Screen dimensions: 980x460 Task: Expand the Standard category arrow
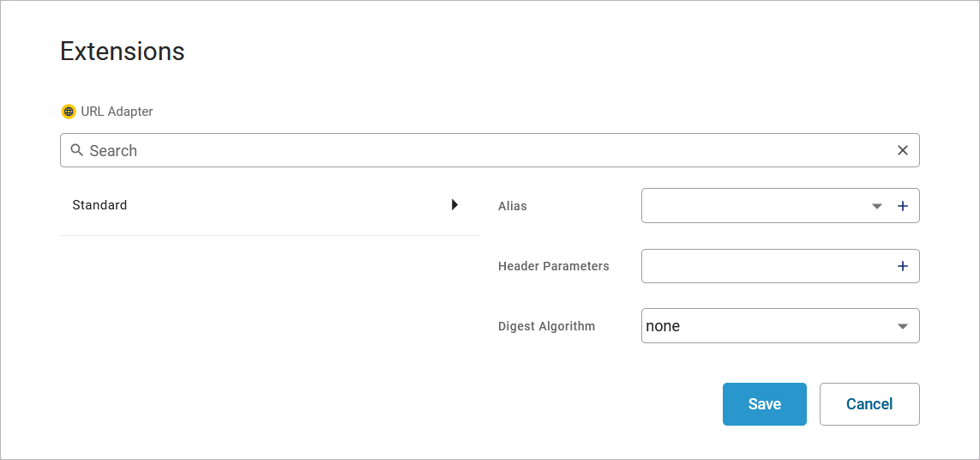(454, 205)
